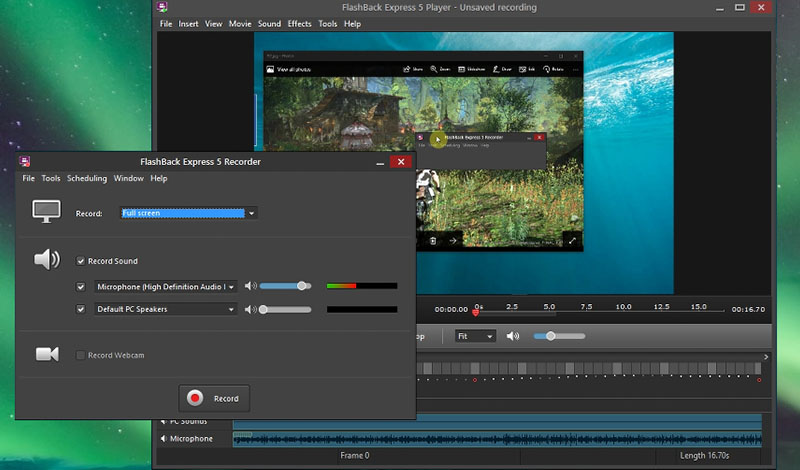Click the Player playback volume slider
The height and width of the screenshot is (470, 800).
pos(559,336)
